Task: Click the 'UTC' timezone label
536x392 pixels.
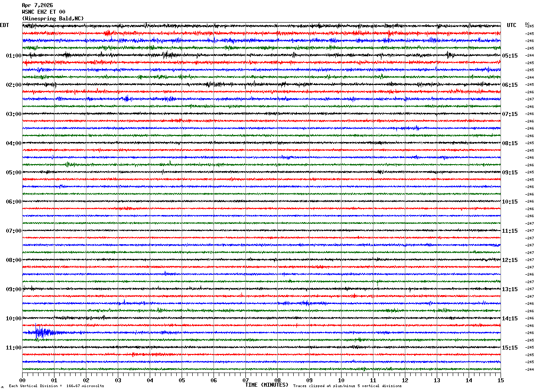Action: tap(512, 25)
